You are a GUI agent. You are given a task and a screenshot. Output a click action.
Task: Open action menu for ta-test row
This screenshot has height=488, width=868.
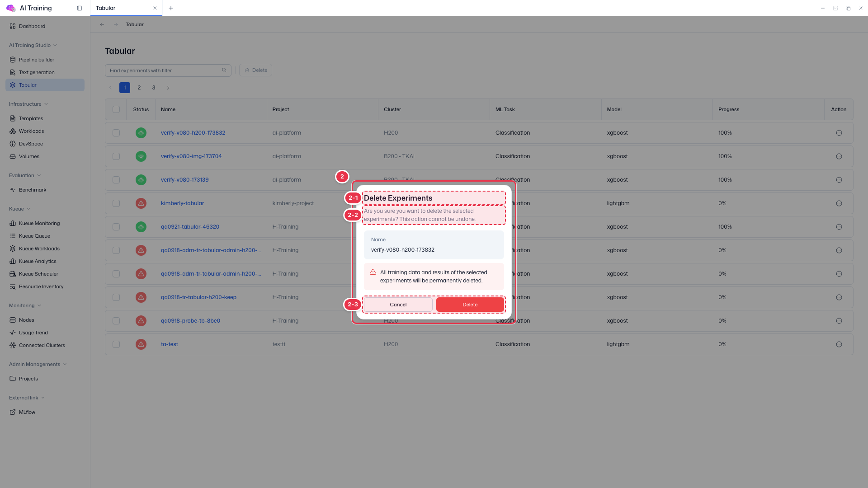point(839,344)
